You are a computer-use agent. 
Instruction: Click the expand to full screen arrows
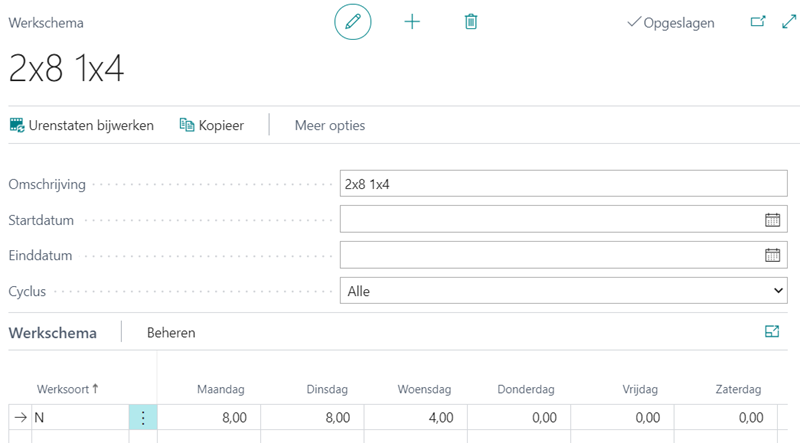[x=787, y=22]
